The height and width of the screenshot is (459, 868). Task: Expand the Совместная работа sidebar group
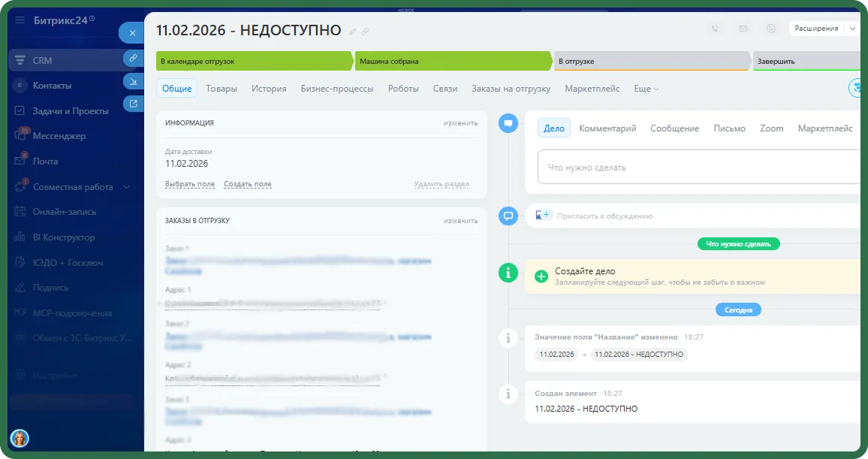click(x=127, y=187)
